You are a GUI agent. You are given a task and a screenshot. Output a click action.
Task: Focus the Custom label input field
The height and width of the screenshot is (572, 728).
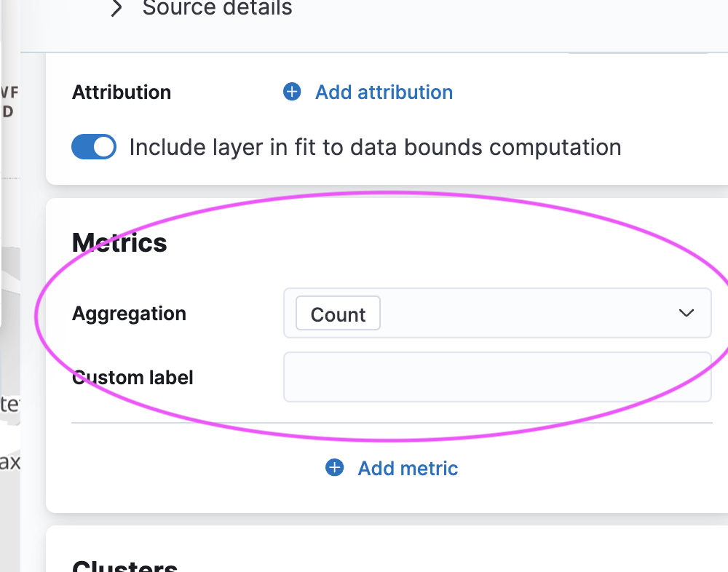496,377
